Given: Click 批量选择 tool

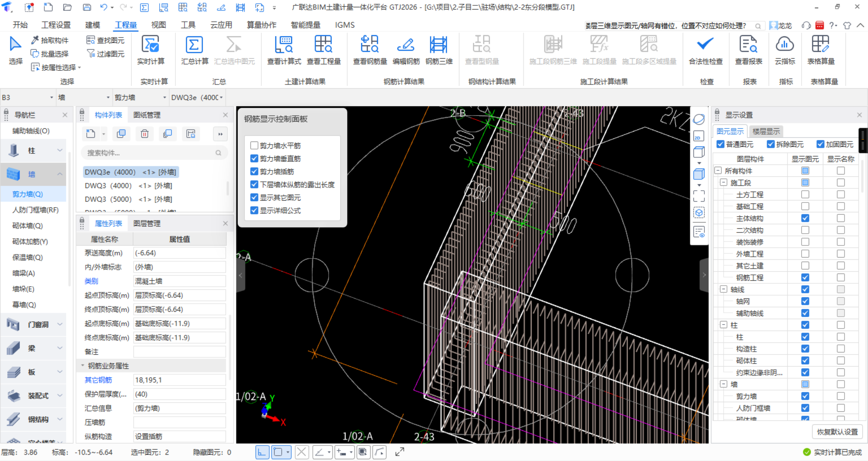Looking at the screenshot, I should point(50,54).
